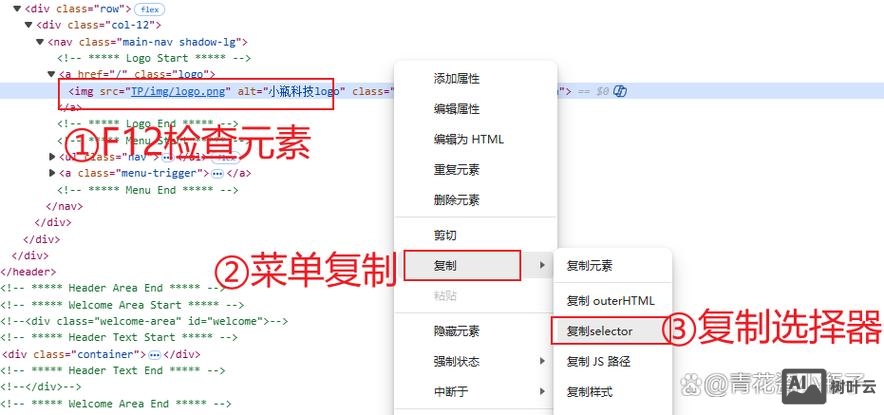This screenshot has width=884, height=415.
Task: Select 编辑为 HTML menu entry
Action: (x=468, y=139)
